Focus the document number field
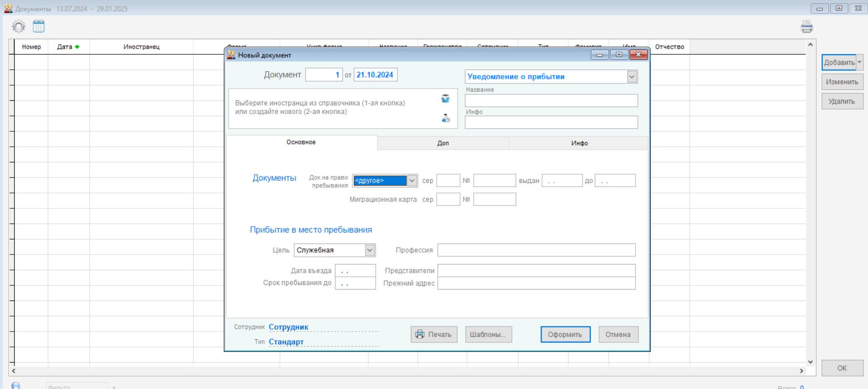Image resolution: width=868 pixels, height=389 pixels. click(324, 75)
